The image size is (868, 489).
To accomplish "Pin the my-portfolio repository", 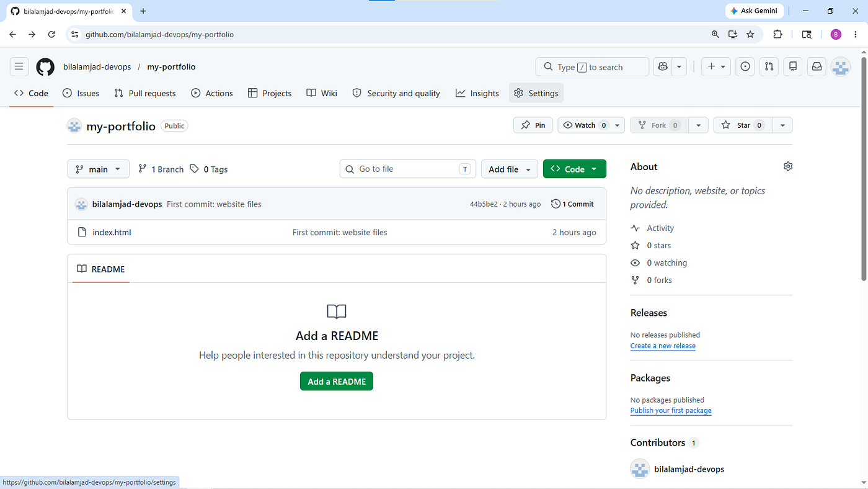I will [533, 125].
